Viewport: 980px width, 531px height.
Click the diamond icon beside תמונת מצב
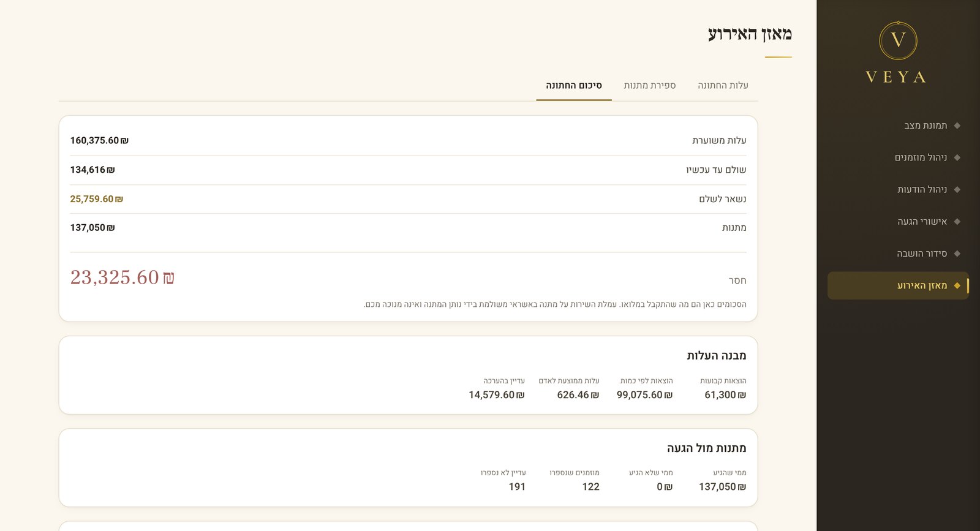(x=957, y=126)
